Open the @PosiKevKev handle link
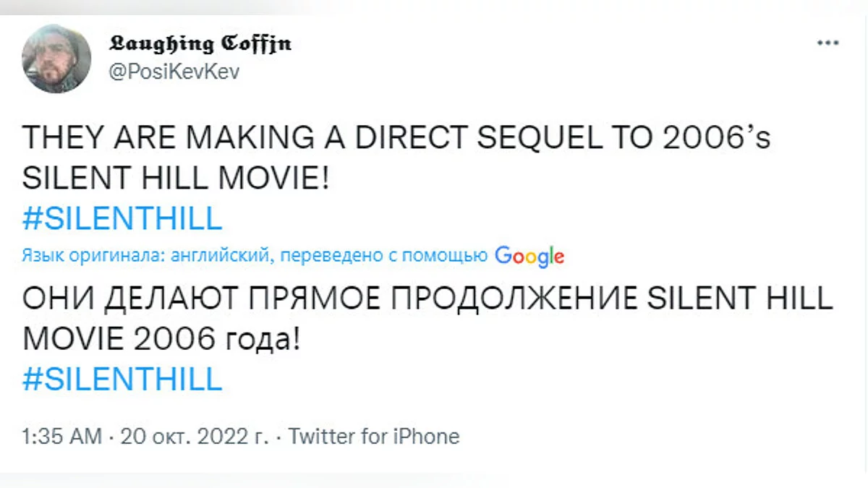868x488 pixels. tap(172, 72)
